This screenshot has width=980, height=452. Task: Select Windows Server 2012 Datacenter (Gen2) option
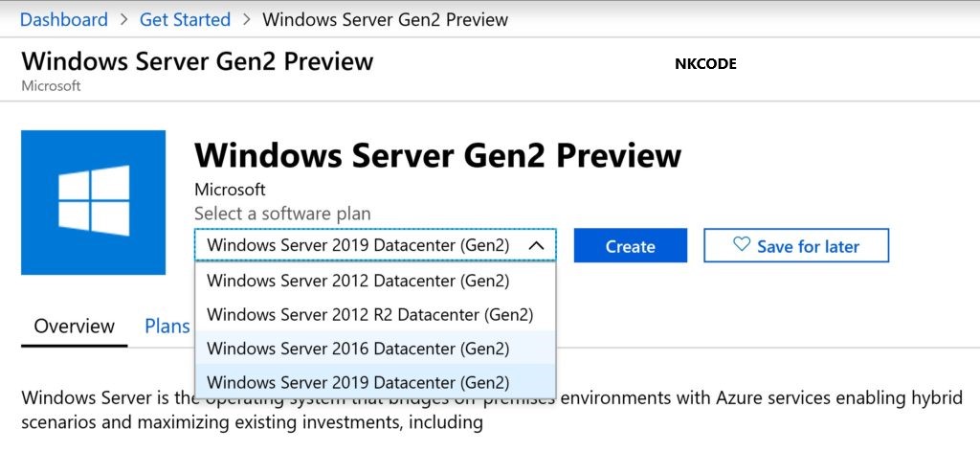point(358,281)
